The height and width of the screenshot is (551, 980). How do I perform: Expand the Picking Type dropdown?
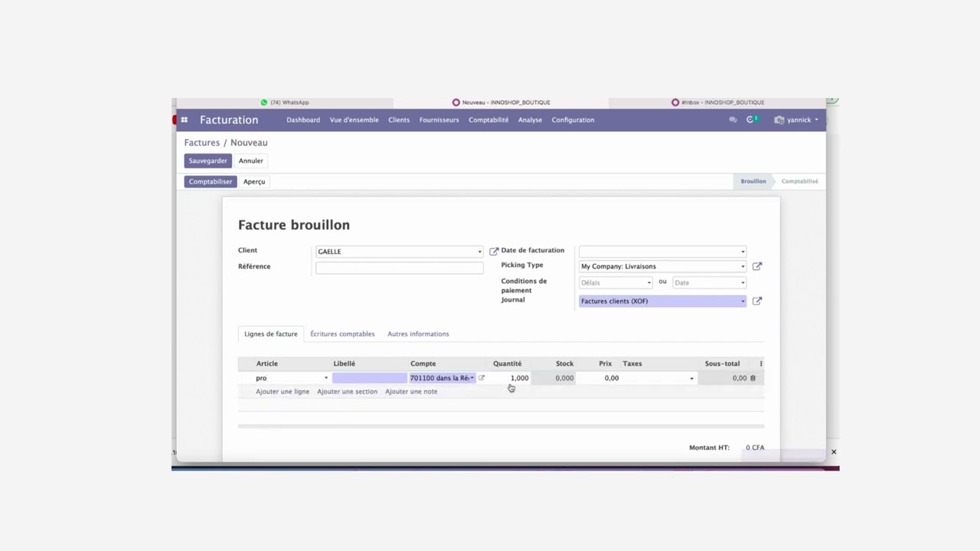coord(743,267)
